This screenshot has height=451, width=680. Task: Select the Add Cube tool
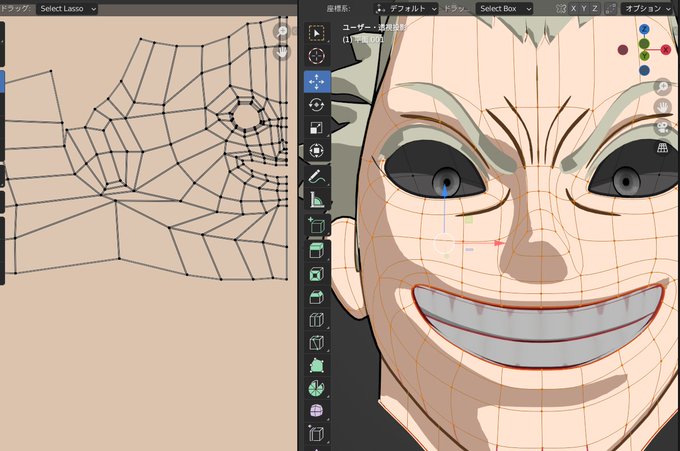tap(317, 226)
